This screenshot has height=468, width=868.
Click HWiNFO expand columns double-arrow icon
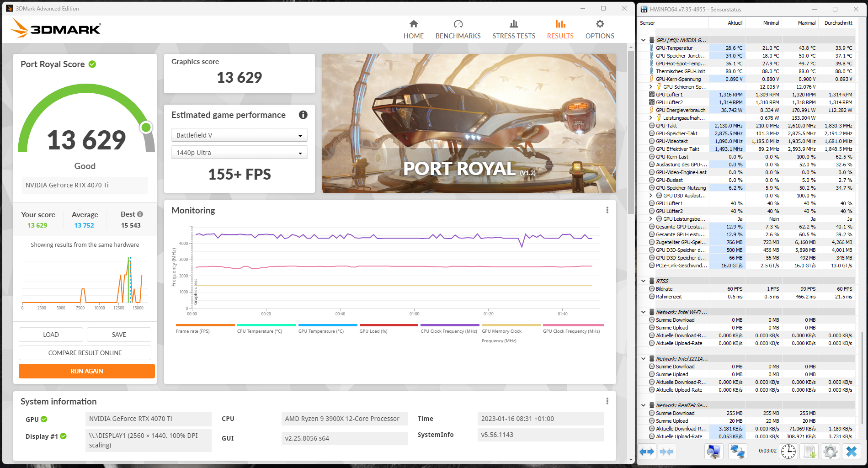click(647, 452)
